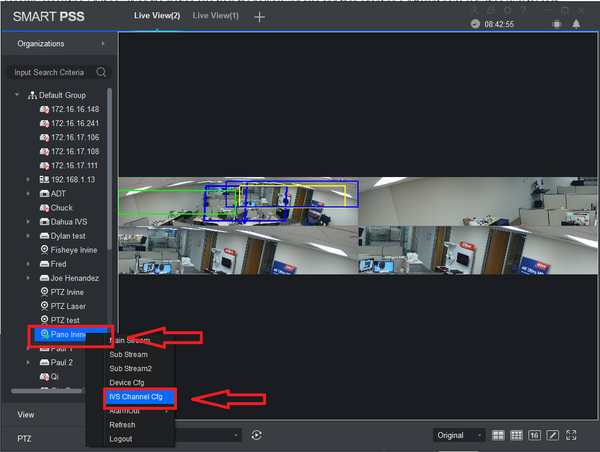Open the settings gear icon
Viewport: 600px width, 452px height.
coord(507,10)
